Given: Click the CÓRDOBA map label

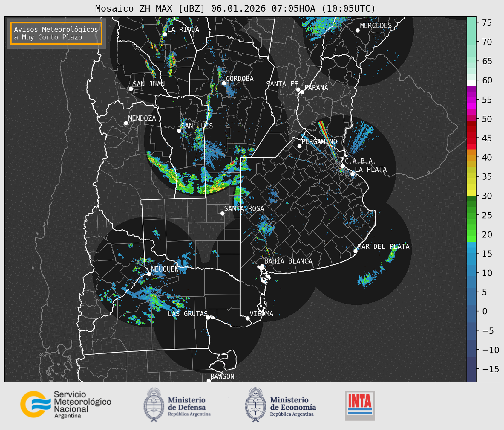Looking at the screenshot, I should [x=240, y=79].
